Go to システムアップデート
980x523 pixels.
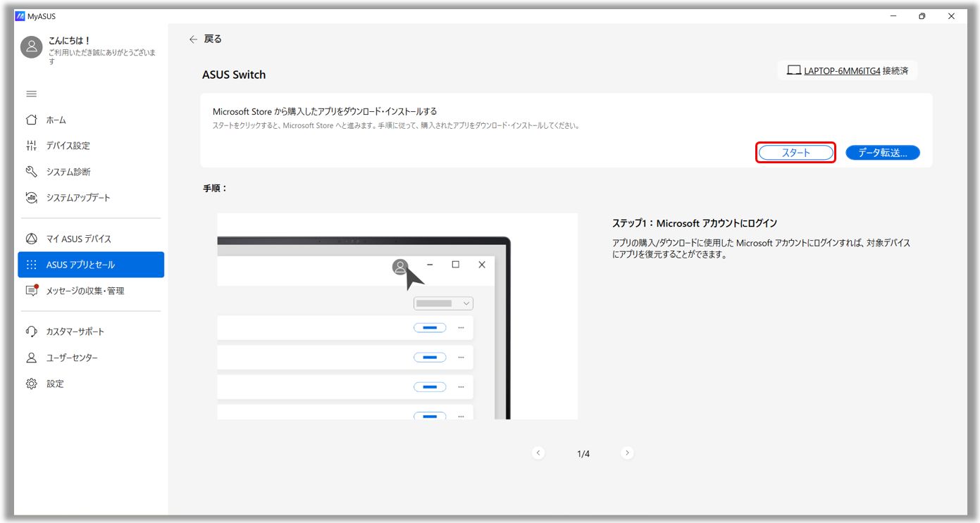(x=91, y=198)
